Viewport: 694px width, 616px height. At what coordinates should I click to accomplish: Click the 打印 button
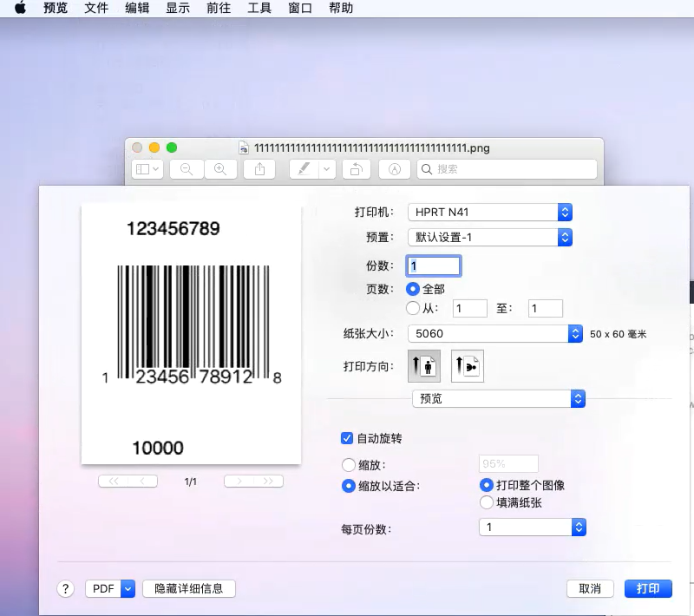point(648,588)
